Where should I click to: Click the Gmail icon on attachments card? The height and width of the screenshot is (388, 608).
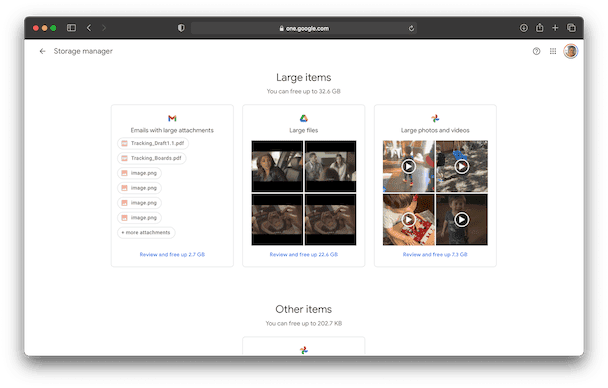(172, 118)
